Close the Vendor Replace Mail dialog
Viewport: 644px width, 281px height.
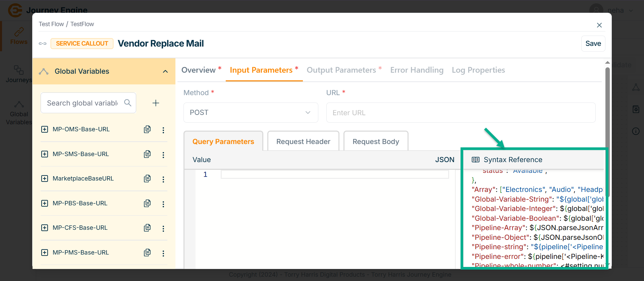coord(599,25)
